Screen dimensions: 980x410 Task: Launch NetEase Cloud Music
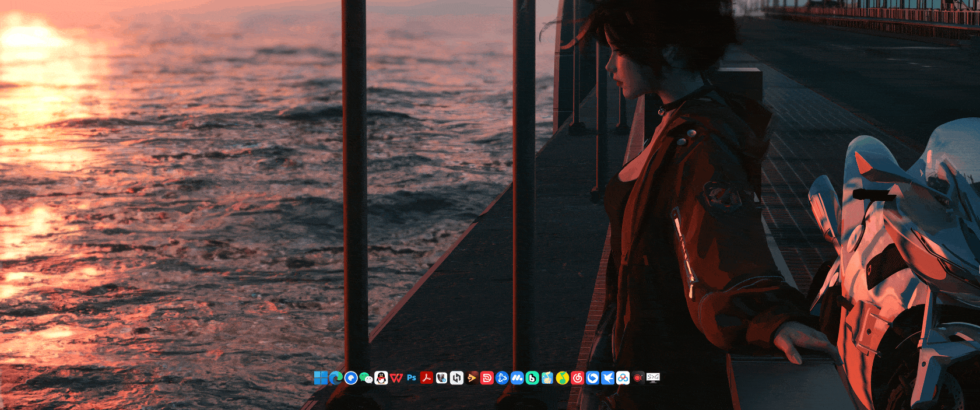click(x=578, y=378)
